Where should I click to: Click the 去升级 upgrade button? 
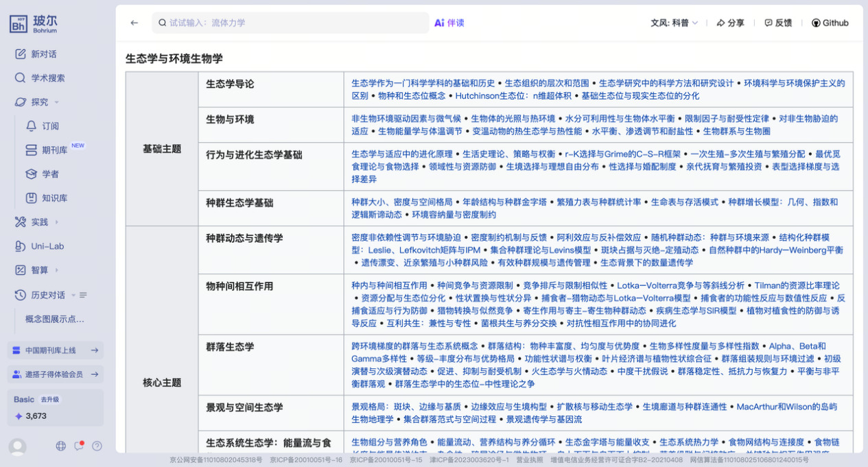(x=49, y=400)
